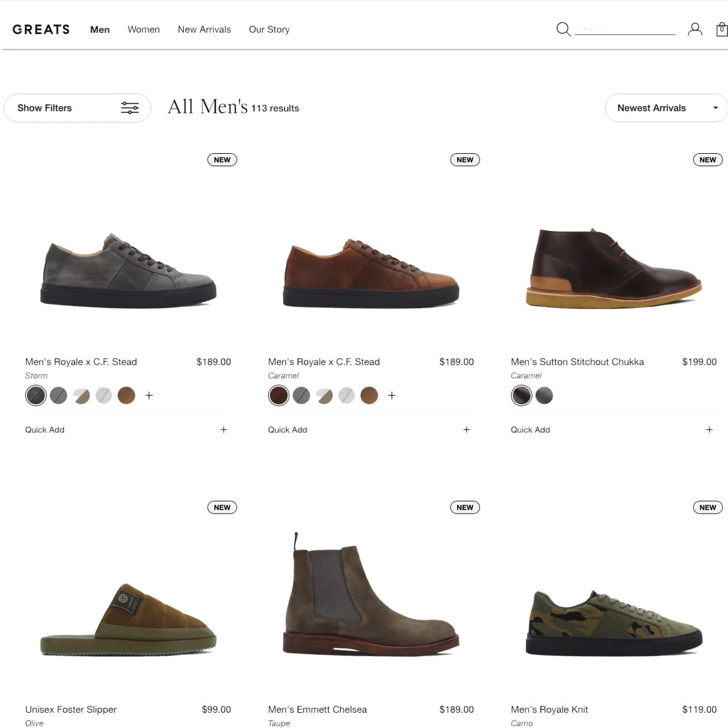Click plus icon for Chukka Quick Add
Screen dimensions: 728x728
coord(709,430)
